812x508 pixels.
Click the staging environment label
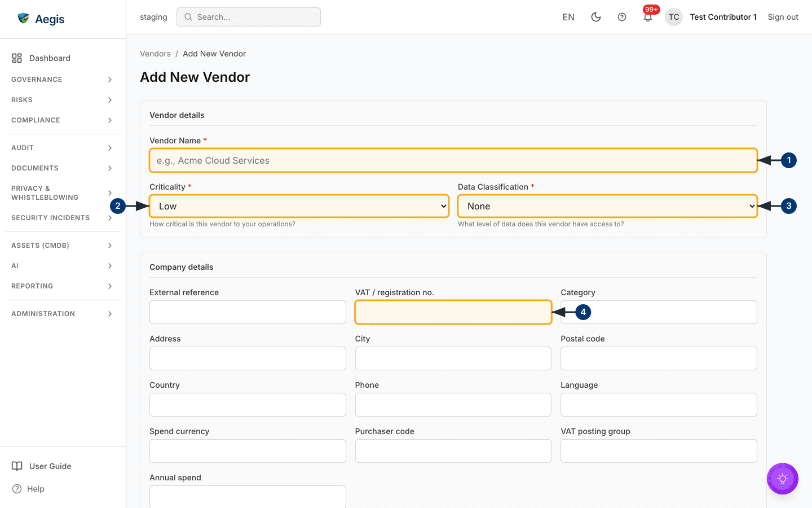(x=153, y=17)
